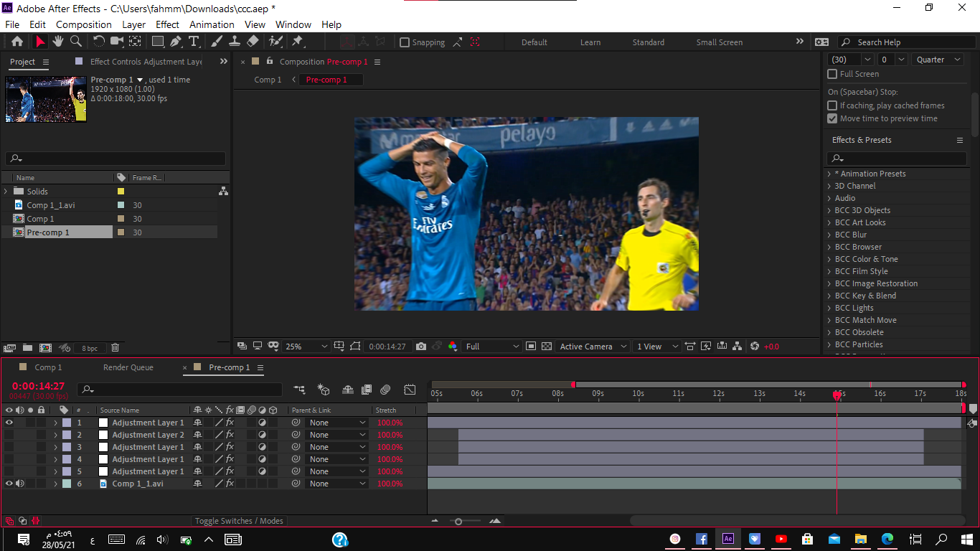Select the Zoom tool in toolbar

pyautogui.click(x=75, y=42)
